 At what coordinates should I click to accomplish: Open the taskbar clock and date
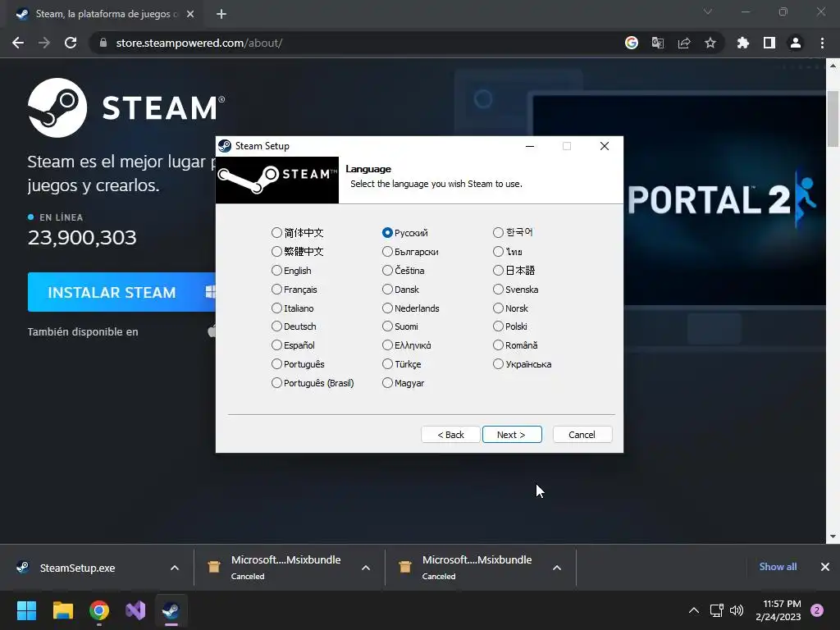(x=778, y=610)
